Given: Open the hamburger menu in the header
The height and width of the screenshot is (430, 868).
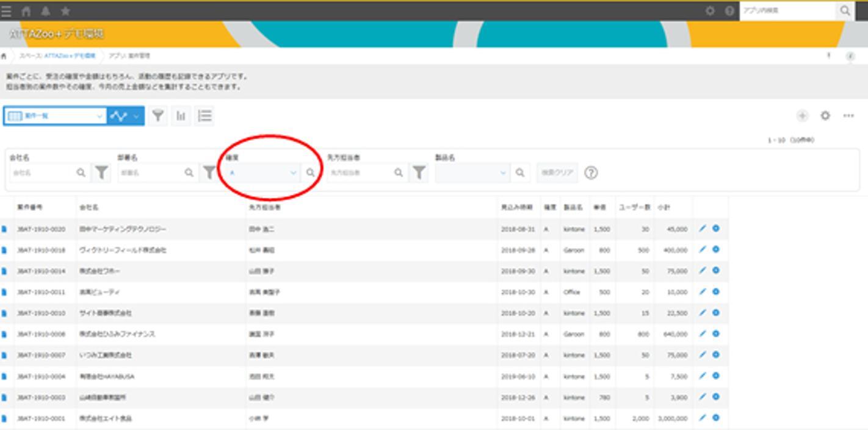Looking at the screenshot, I should coord(6,11).
